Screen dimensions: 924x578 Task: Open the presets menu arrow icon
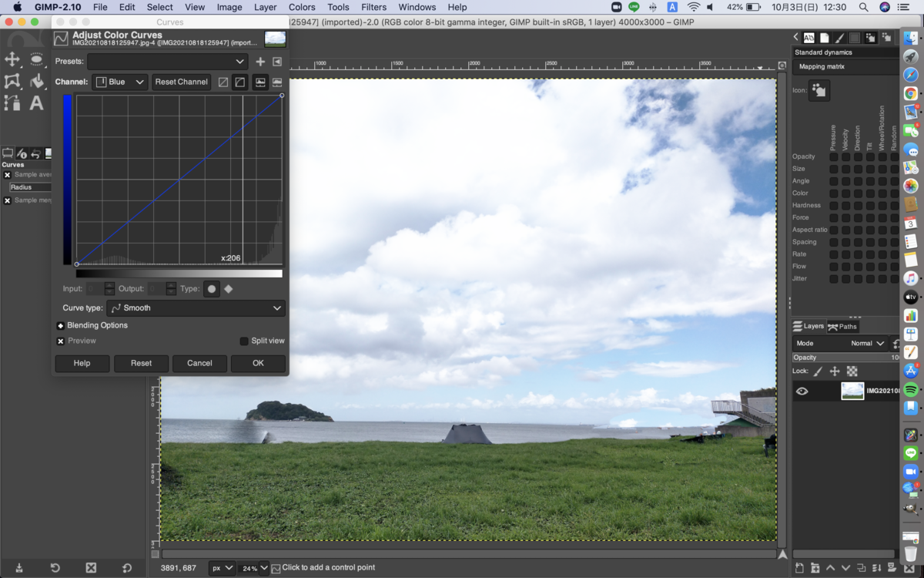tap(277, 62)
